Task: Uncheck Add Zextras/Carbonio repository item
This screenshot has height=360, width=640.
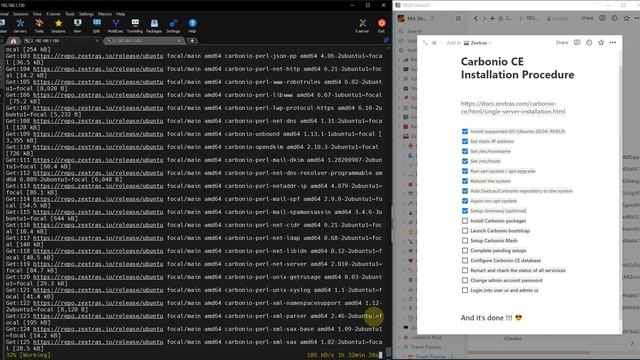Action: point(464,191)
